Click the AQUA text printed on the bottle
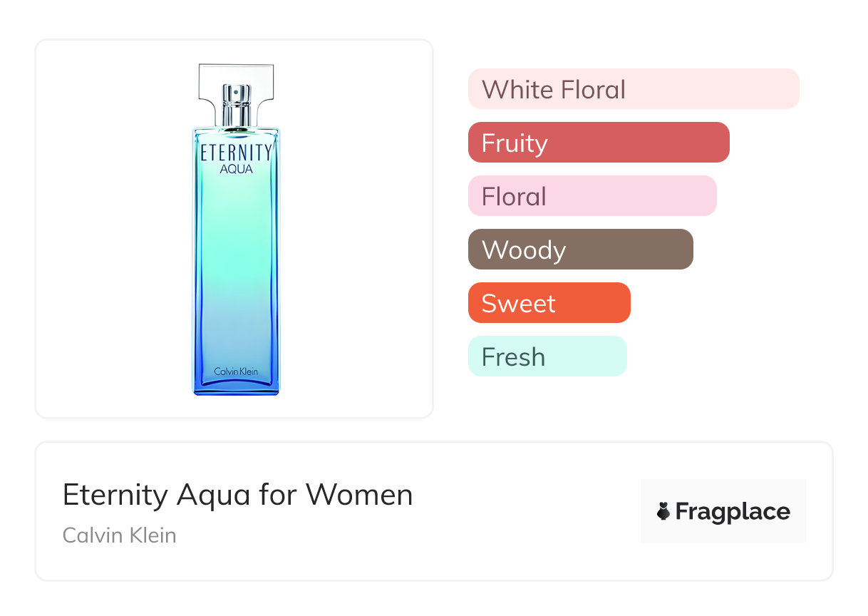 click(236, 170)
